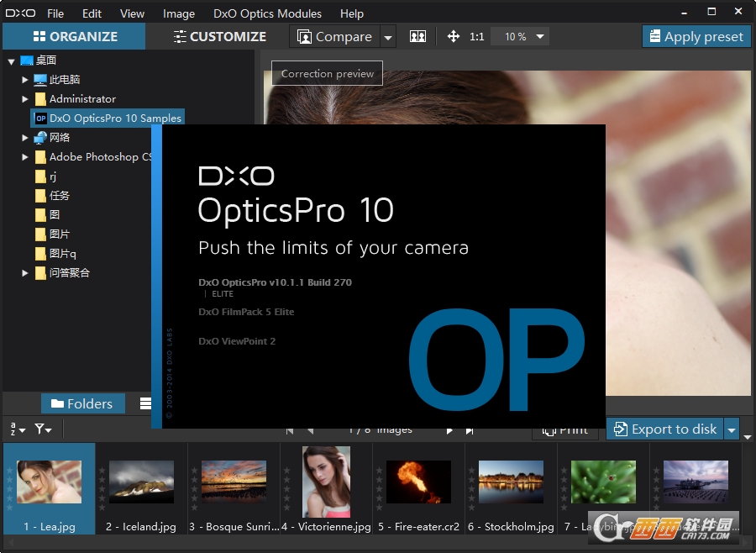Expand the Adobe Photoshop folder node

click(x=24, y=157)
